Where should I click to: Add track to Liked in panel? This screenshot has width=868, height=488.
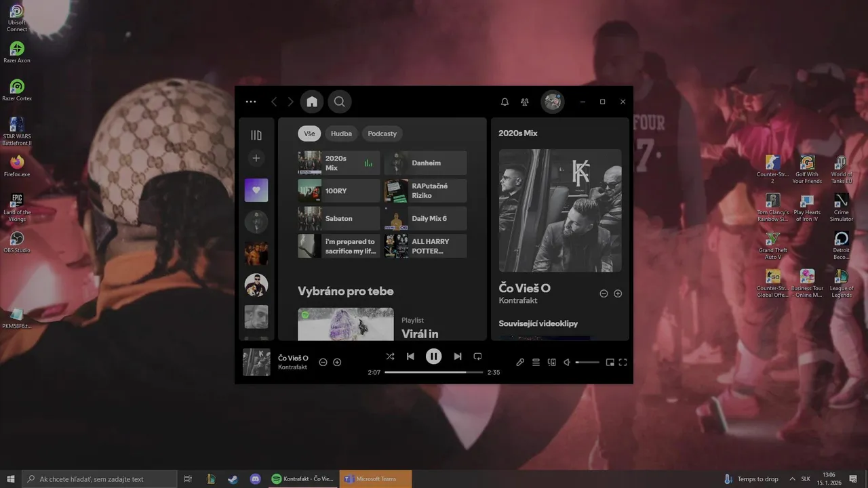coord(618,293)
